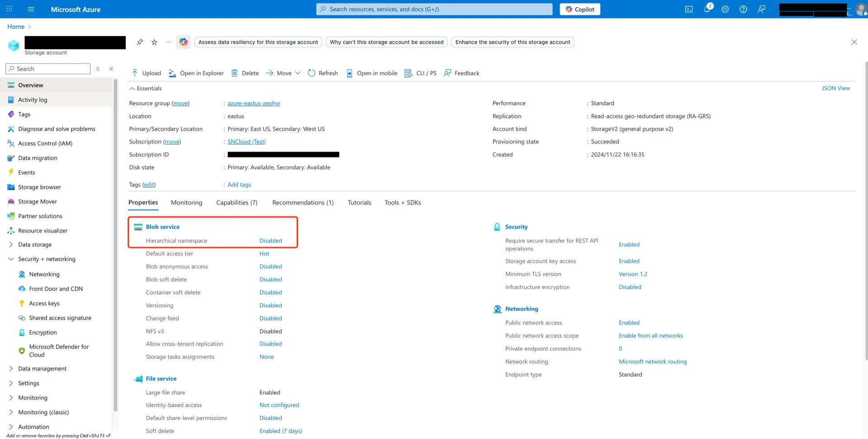This screenshot has width=868, height=439.
Task: Expand Monitoring (classic) group
Action: click(x=11, y=412)
